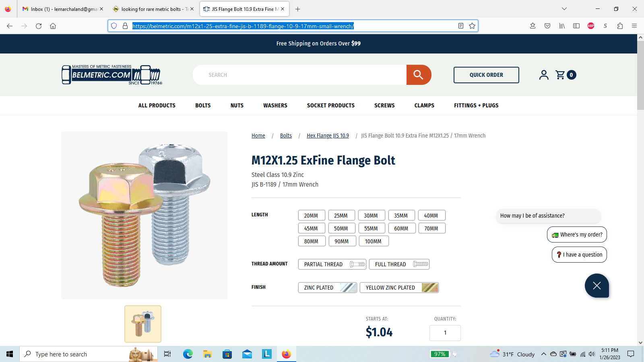Open the shopping cart icon
This screenshot has width=644, height=362.
click(560, 75)
